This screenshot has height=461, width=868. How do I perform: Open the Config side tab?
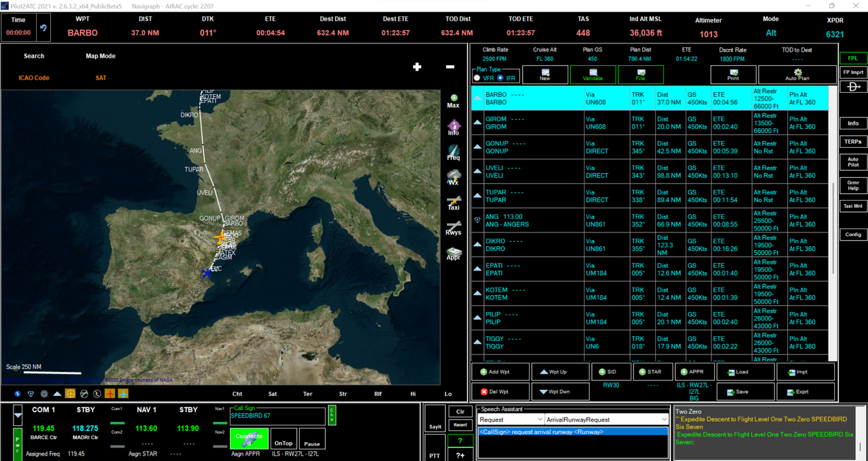pos(853,235)
